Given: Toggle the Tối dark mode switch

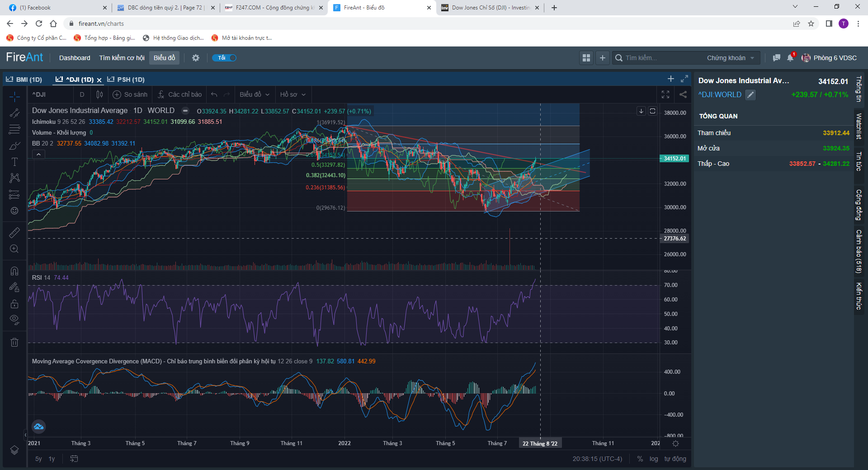Looking at the screenshot, I should pyautogui.click(x=224, y=58).
